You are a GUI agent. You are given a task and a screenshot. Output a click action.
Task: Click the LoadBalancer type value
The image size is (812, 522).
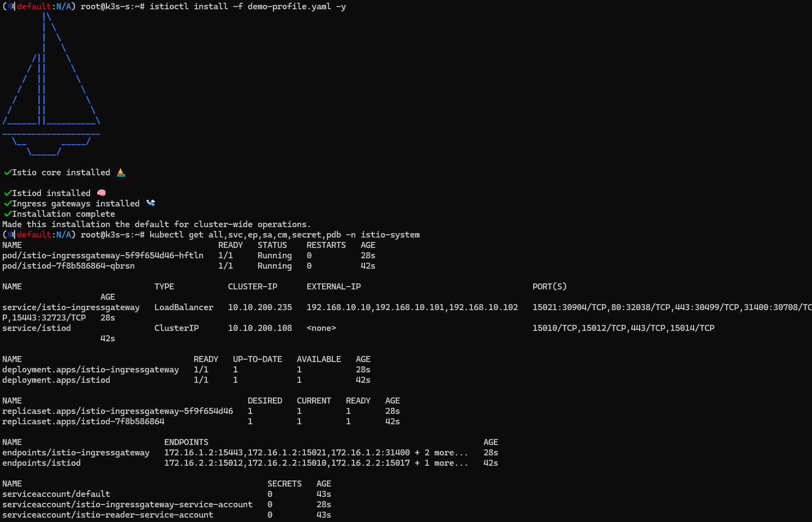(x=184, y=307)
